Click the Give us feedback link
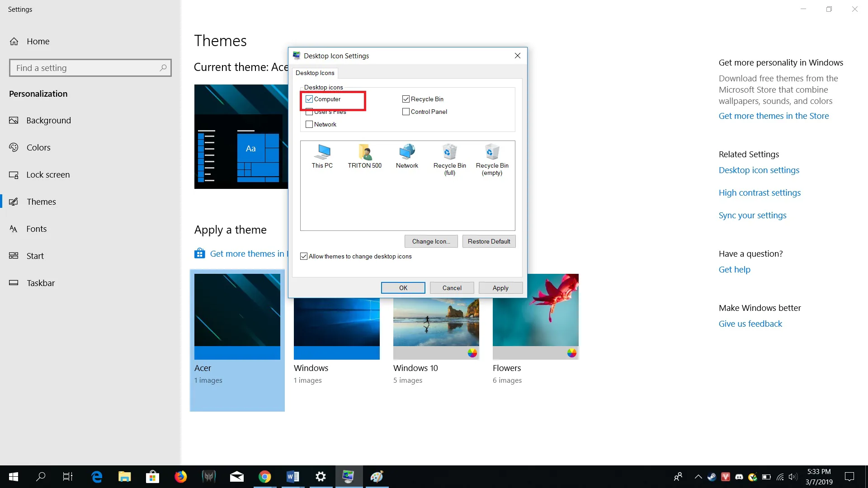Viewport: 868px width, 488px height. tap(750, 324)
